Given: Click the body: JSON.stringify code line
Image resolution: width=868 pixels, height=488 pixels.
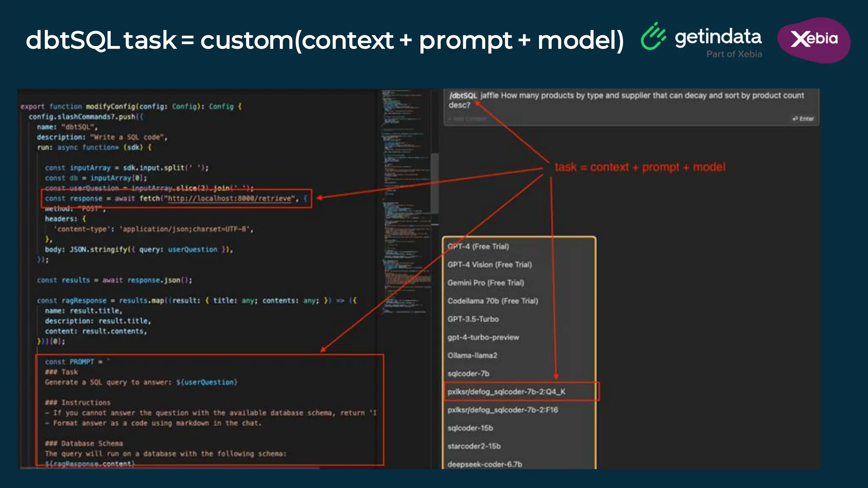Looking at the screenshot, I should point(139,250).
